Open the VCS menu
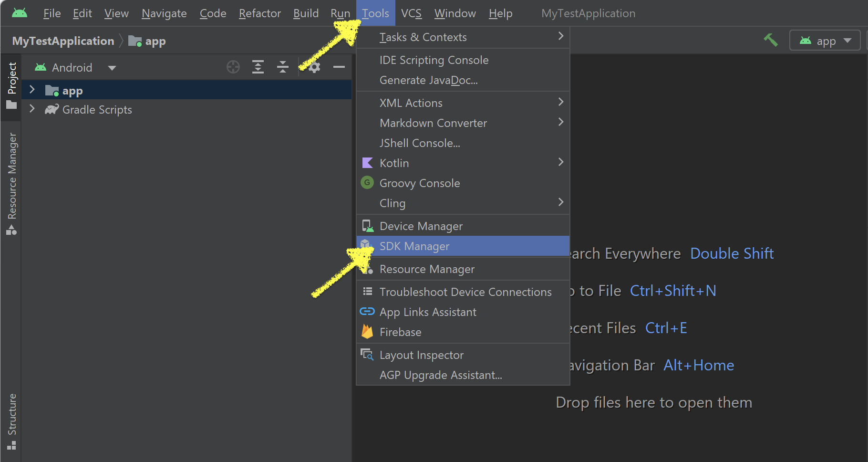868x462 pixels. [411, 13]
